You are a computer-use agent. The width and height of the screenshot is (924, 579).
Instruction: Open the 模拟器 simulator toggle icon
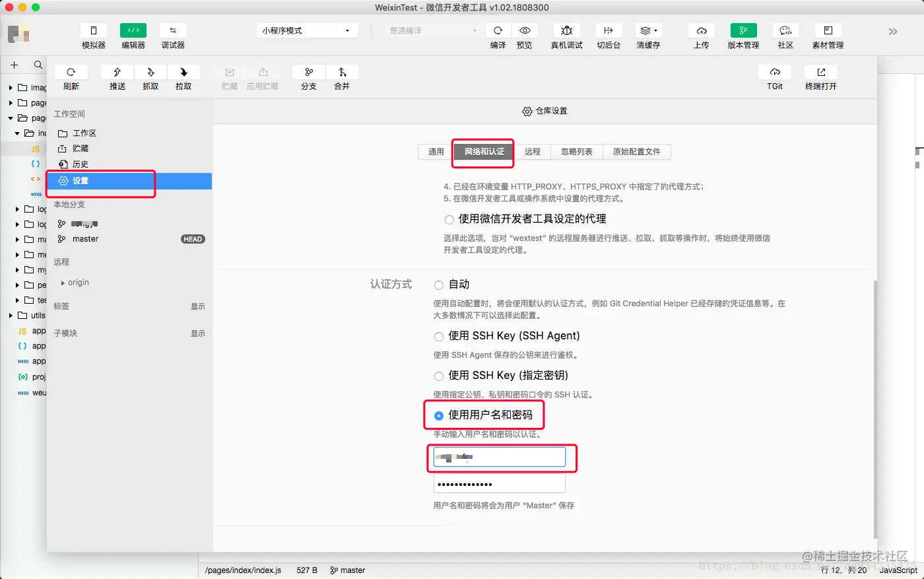click(x=94, y=30)
